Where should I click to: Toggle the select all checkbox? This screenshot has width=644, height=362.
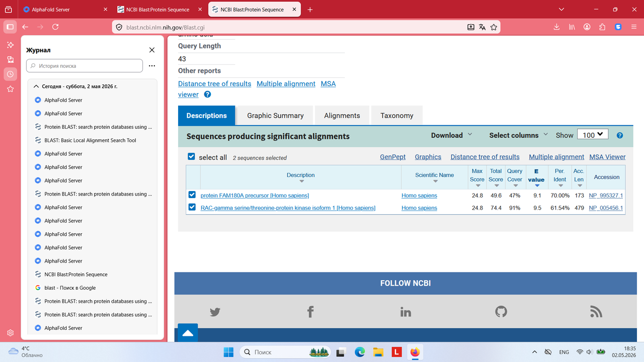[191, 157]
